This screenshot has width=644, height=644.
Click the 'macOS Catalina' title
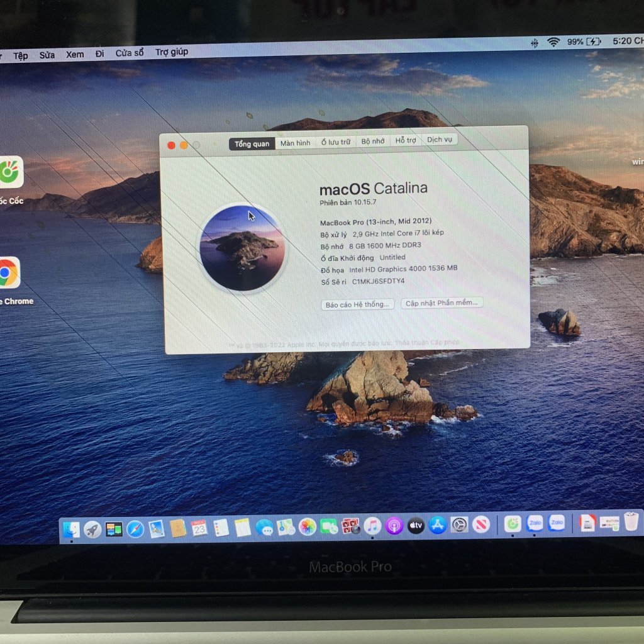click(374, 189)
